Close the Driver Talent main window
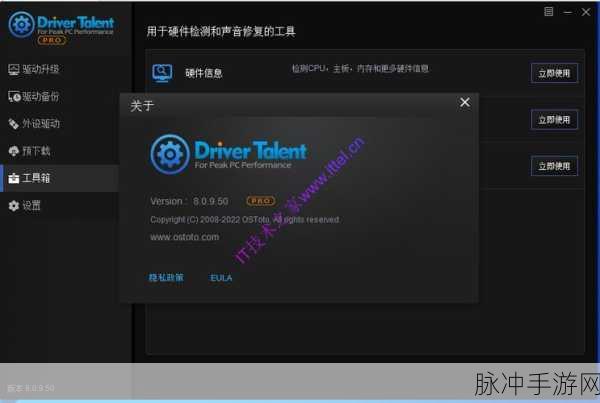 pyautogui.click(x=585, y=12)
